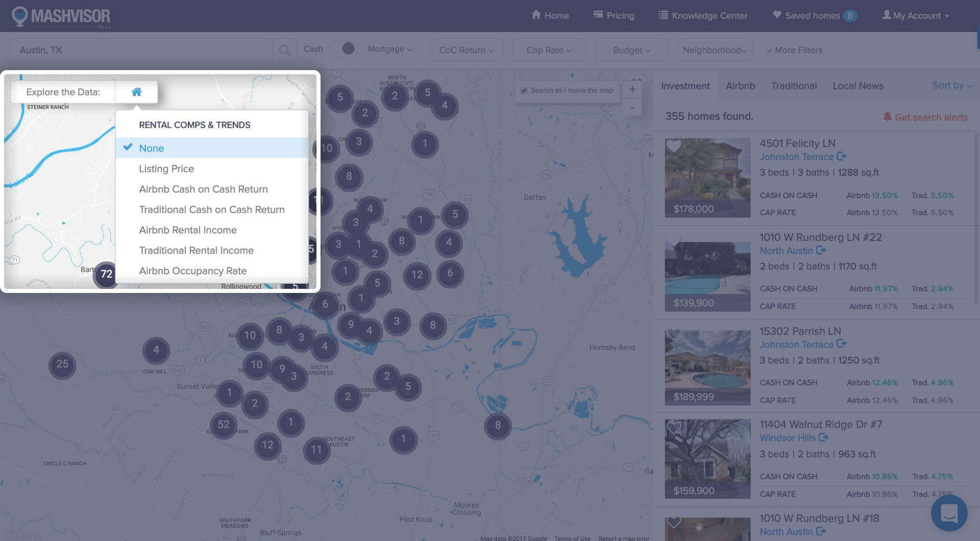Select Airbnb Cash on Cash Return option
The height and width of the screenshot is (541, 980).
point(203,189)
